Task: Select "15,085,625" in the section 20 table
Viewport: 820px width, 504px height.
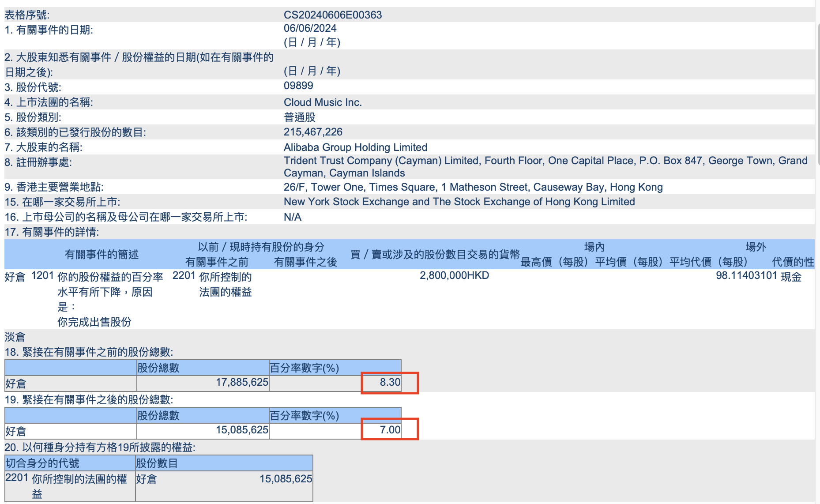Action: coord(286,479)
